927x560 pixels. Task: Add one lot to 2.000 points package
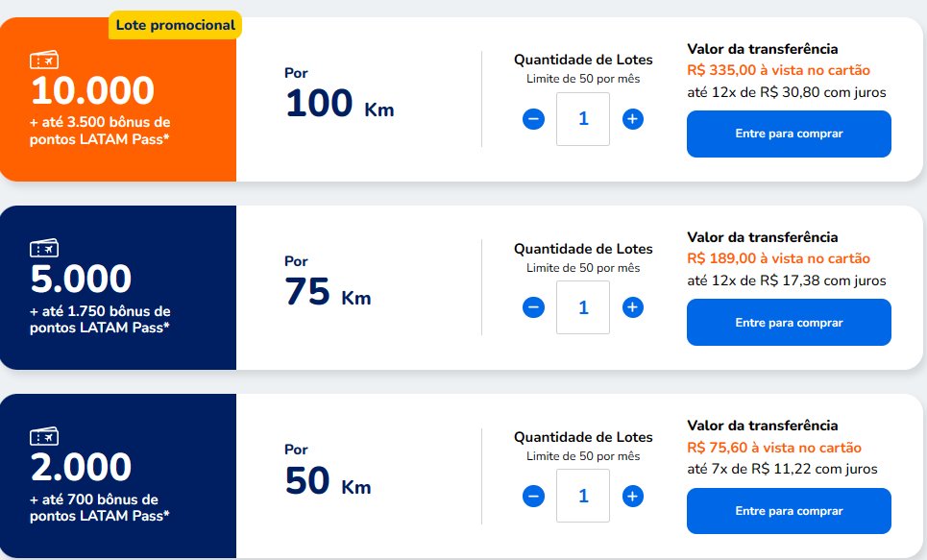[x=633, y=496]
